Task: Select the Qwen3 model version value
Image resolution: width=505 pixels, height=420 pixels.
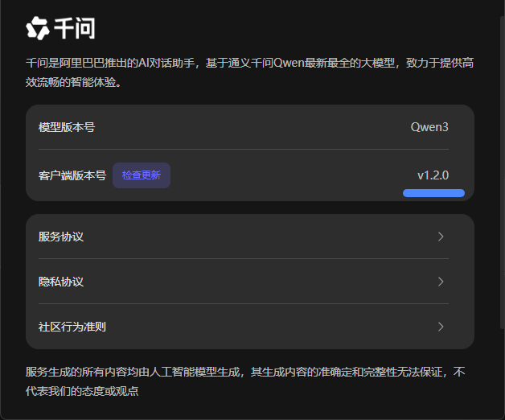Action: coord(429,127)
